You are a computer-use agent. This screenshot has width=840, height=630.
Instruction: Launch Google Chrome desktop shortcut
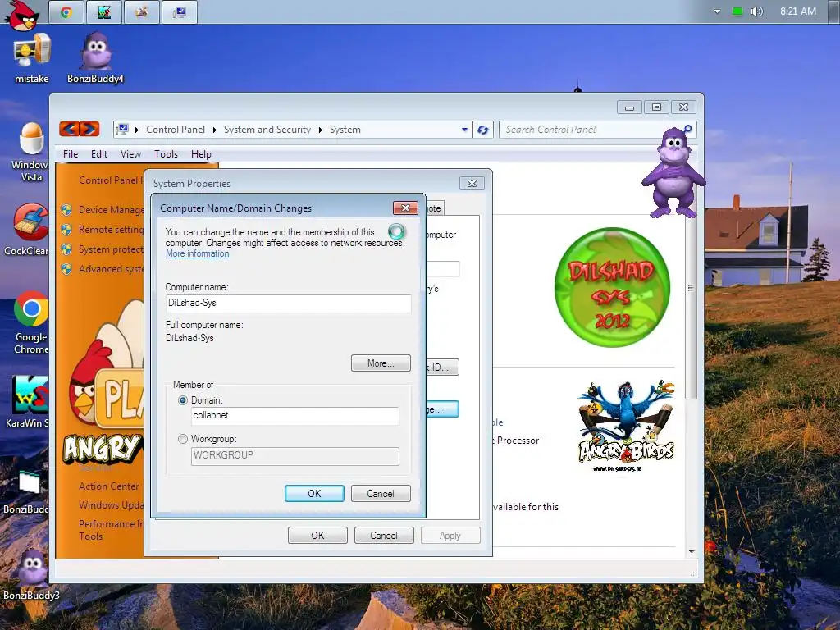31,322
